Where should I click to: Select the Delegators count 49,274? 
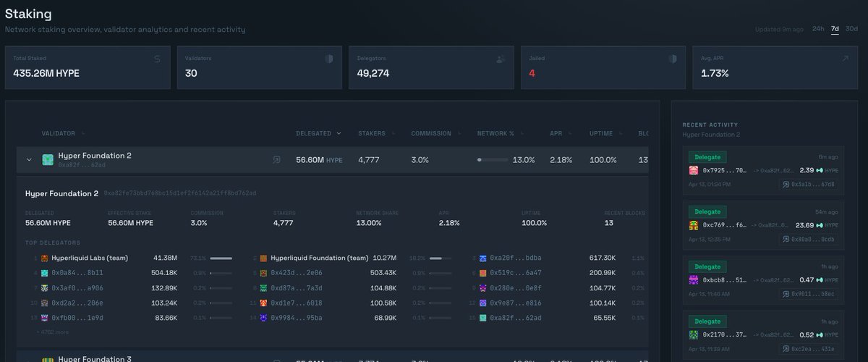(373, 73)
